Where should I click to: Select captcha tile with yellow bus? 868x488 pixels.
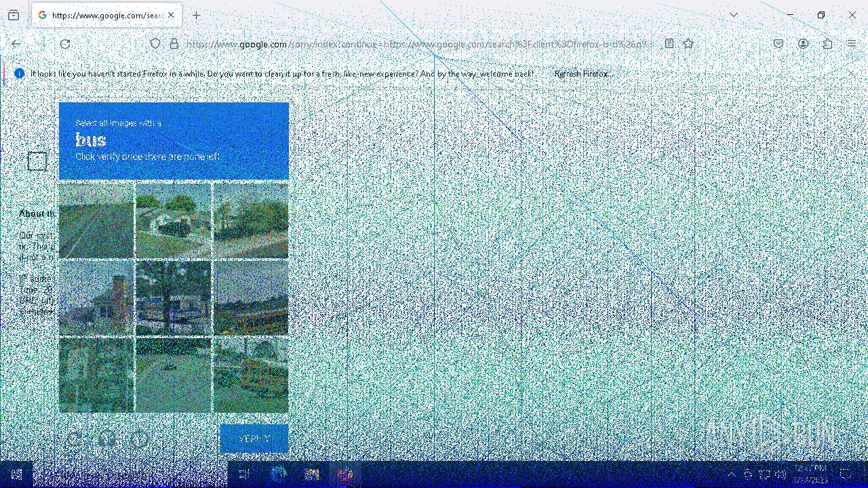pyautogui.click(x=251, y=375)
